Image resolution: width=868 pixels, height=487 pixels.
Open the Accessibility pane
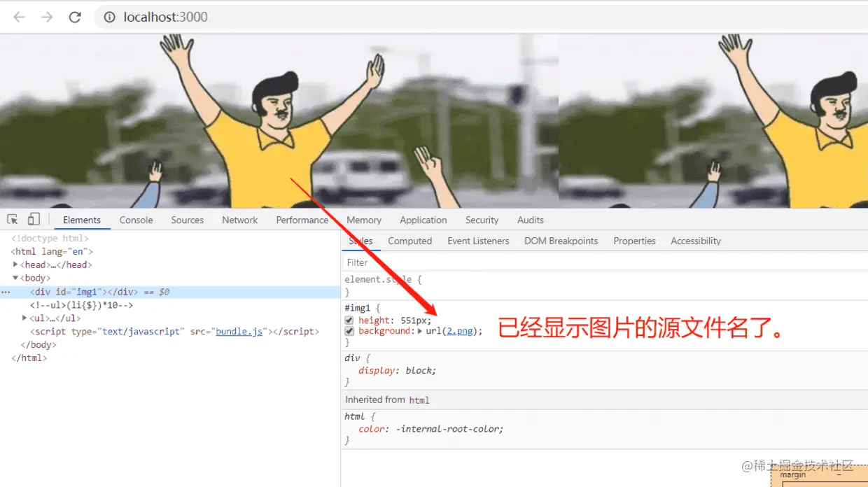pos(696,241)
